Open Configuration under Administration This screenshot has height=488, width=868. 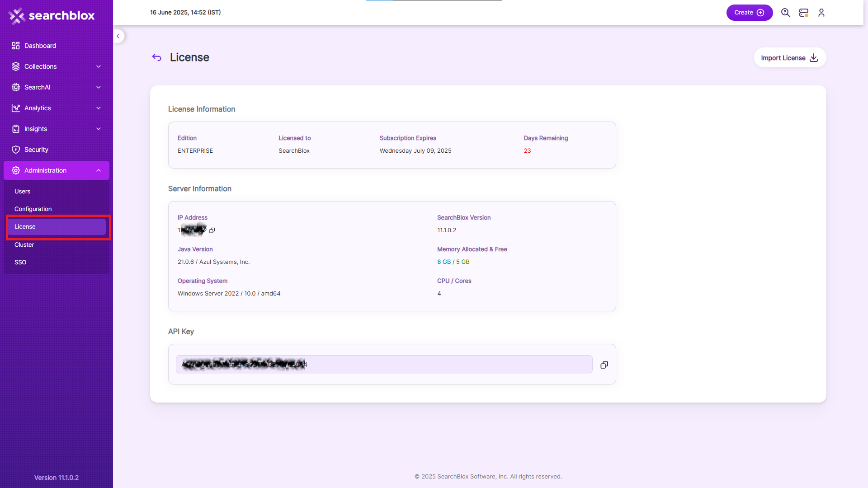click(57, 209)
